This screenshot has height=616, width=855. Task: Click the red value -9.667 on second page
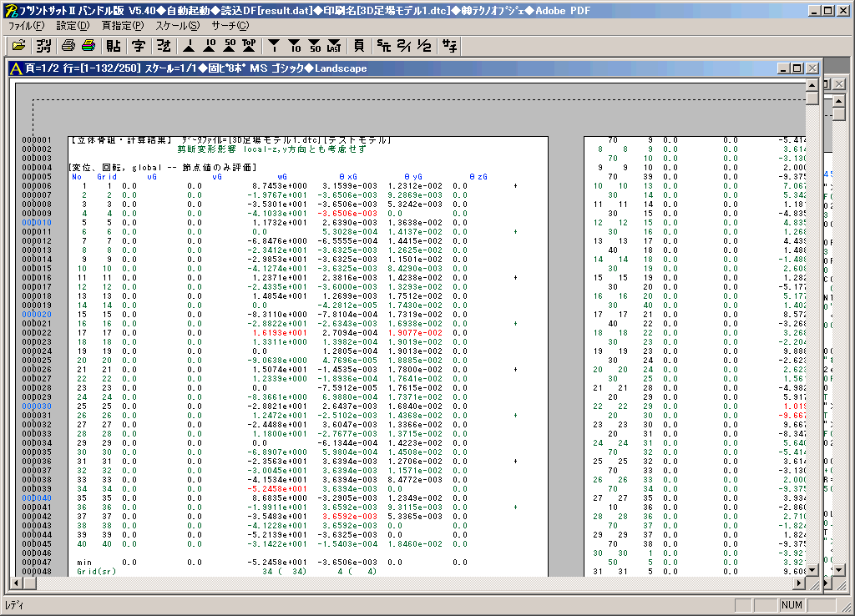(x=792, y=416)
